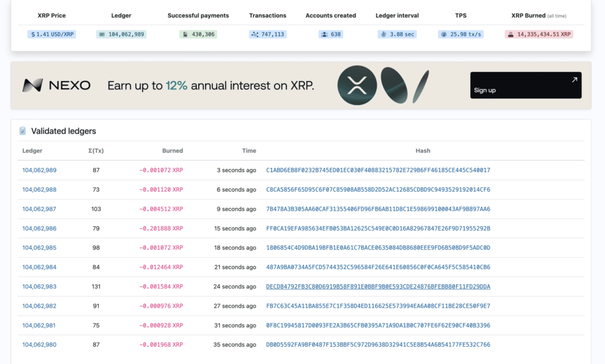The height and width of the screenshot is (364, 605).
Task: Click the dollar icon in XRP Price badge
Action: click(x=33, y=34)
